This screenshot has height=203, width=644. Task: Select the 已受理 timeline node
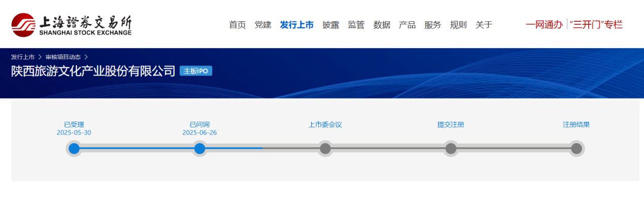[74, 149]
